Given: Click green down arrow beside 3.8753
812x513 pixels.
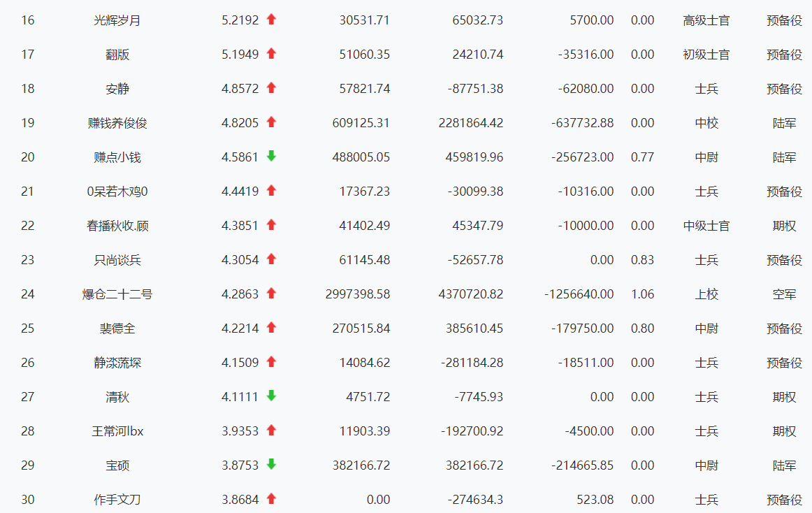Looking at the screenshot, I should 271,464.
